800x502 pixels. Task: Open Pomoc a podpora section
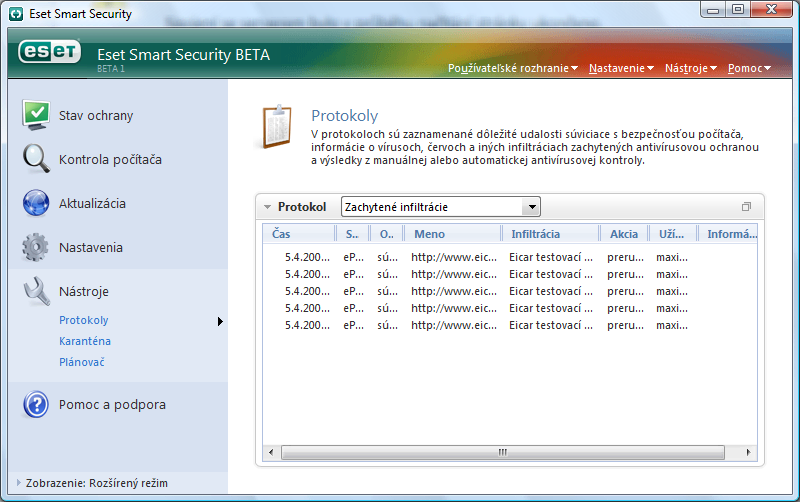coord(112,405)
